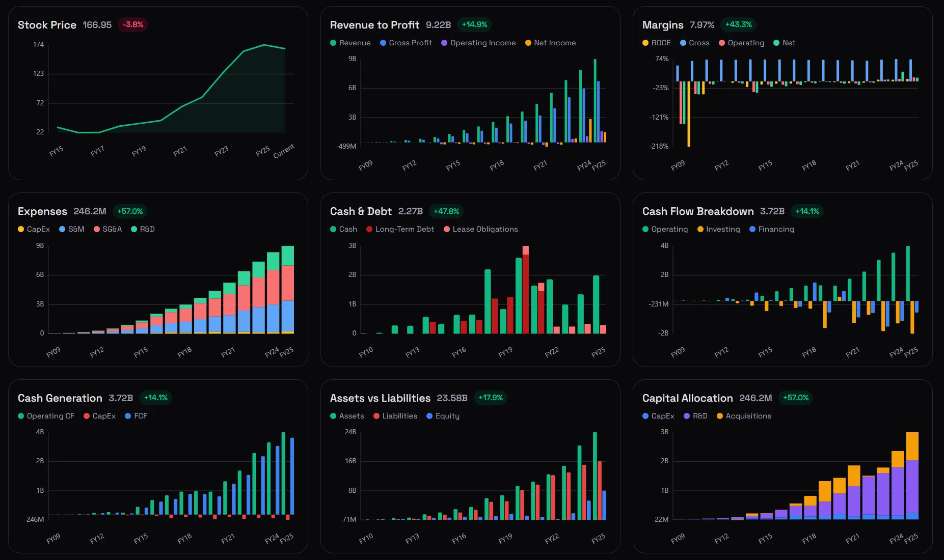Toggle R&D legend in Capital Allocation chart
The height and width of the screenshot is (560, 944).
click(x=696, y=416)
